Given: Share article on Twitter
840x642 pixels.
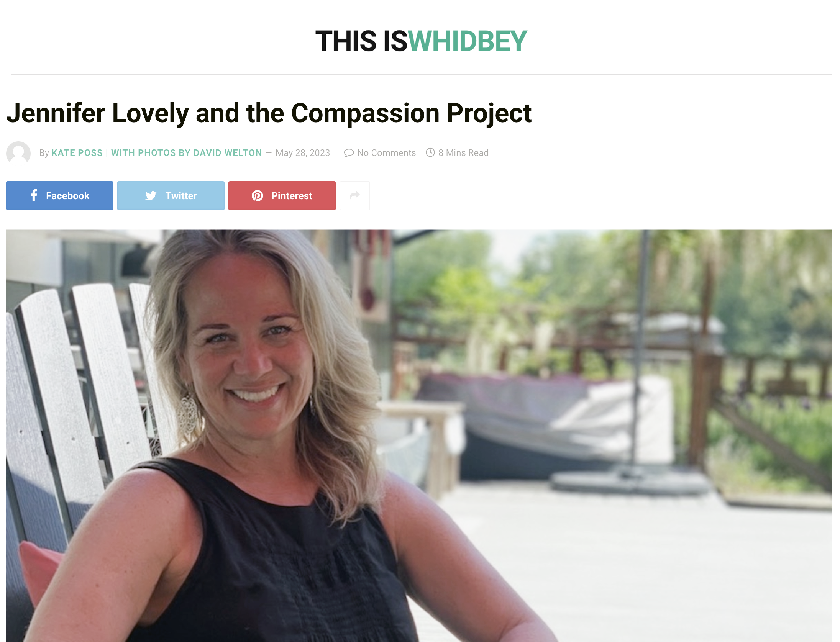Looking at the screenshot, I should point(171,196).
